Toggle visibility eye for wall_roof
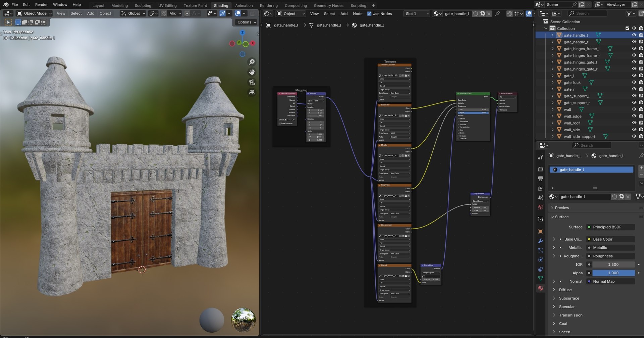This screenshot has height=338, width=644. [634, 123]
